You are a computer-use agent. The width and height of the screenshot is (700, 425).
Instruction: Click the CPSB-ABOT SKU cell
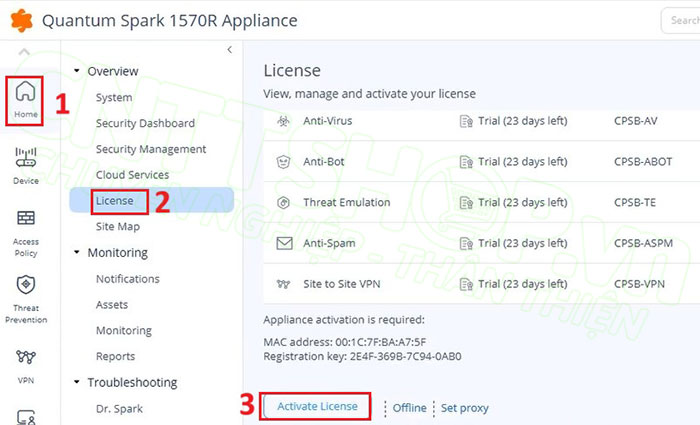[x=643, y=162]
